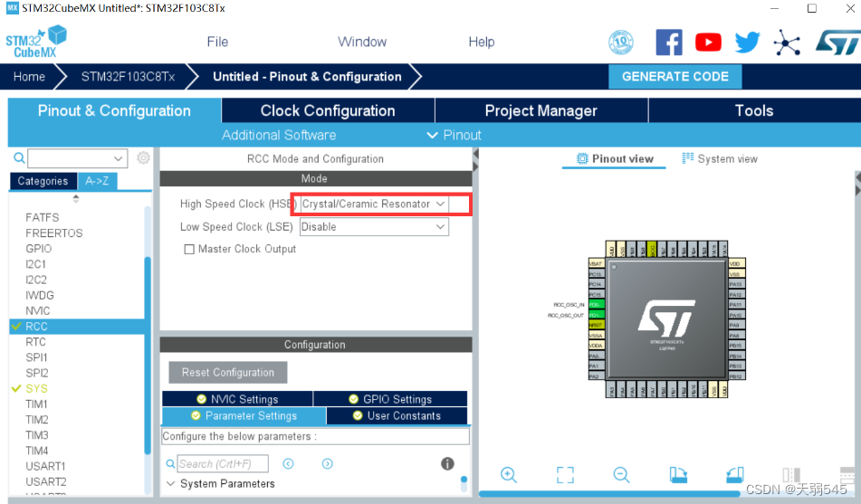The width and height of the screenshot is (861, 504).
Task: Click the STM32 chip package image
Action: click(666, 319)
